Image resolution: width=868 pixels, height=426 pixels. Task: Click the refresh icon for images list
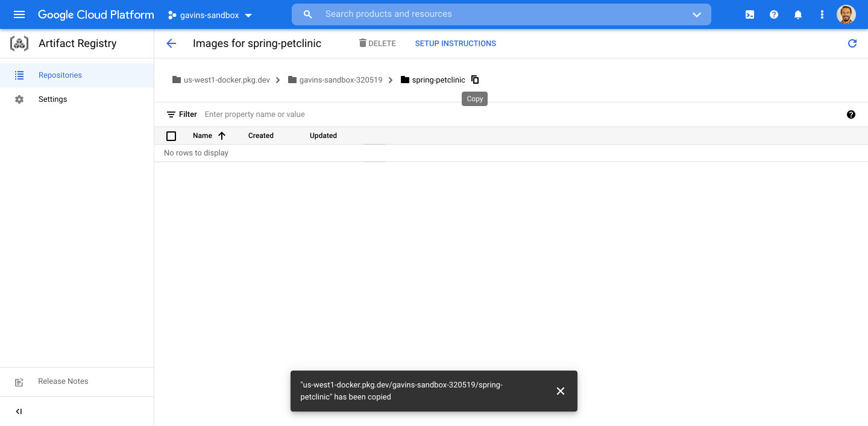click(852, 43)
